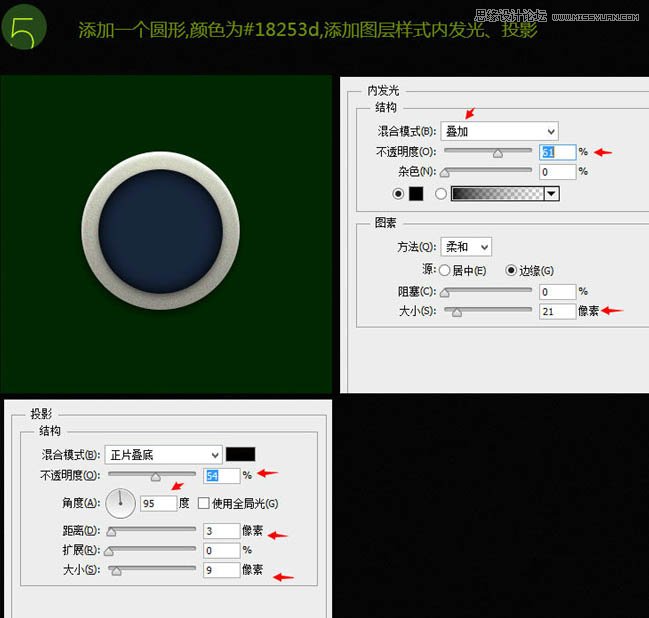Click Inner Glow size (大小) slider handle
This screenshot has width=649, height=618.
[x=457, y=312]
